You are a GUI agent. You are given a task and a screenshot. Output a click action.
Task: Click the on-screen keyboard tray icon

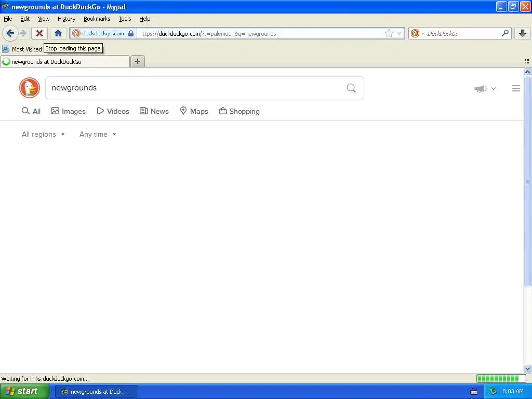click(x=474, y=392)
